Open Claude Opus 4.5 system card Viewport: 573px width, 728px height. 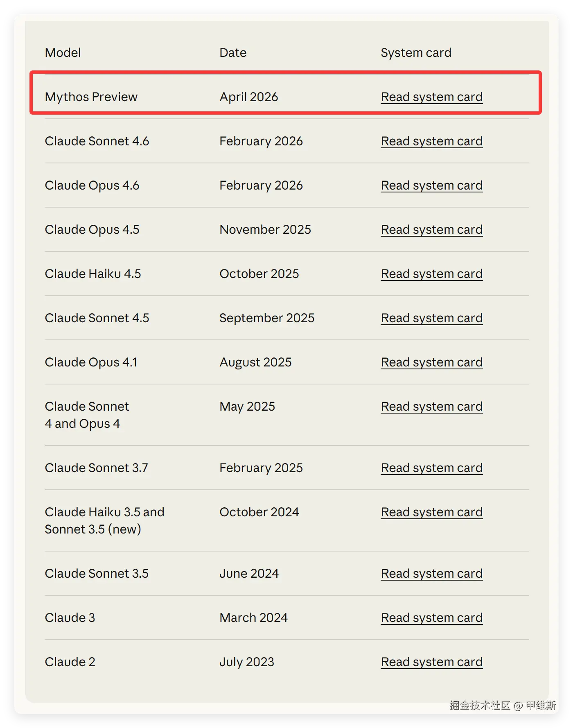tap(431, 230)
